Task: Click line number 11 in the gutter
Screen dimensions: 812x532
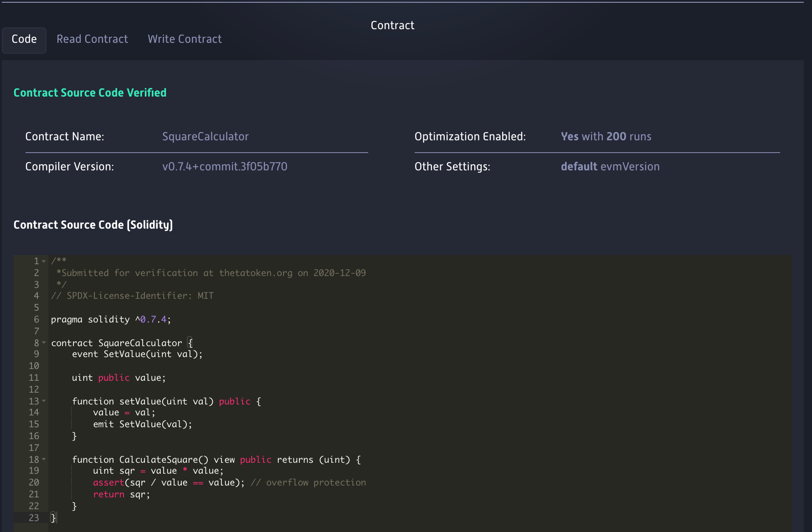Action: pos(34,378)
